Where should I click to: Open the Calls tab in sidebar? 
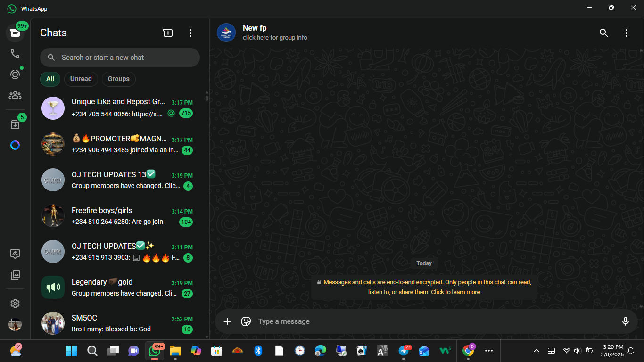coord(15,54)
